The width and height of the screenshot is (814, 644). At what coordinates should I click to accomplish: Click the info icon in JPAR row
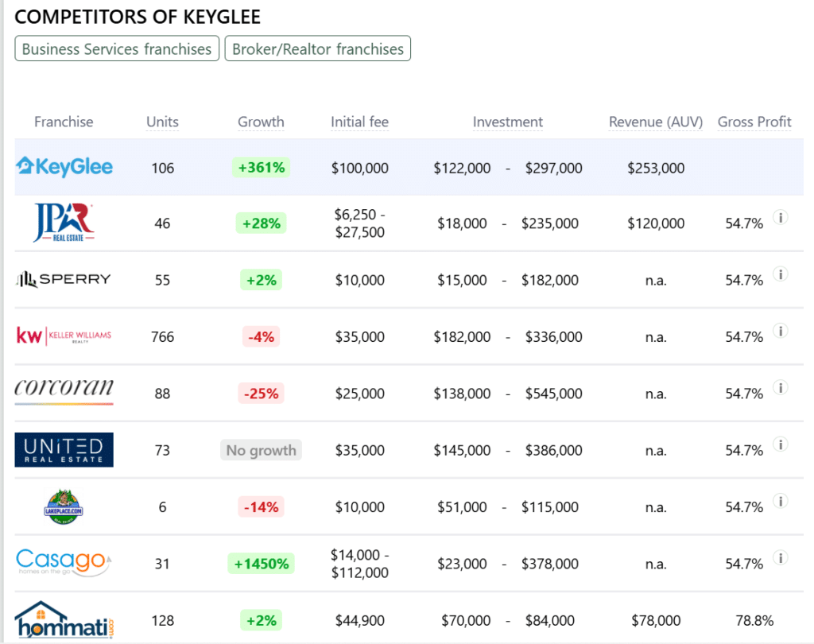pyautogui.click(x=781, y=217)
